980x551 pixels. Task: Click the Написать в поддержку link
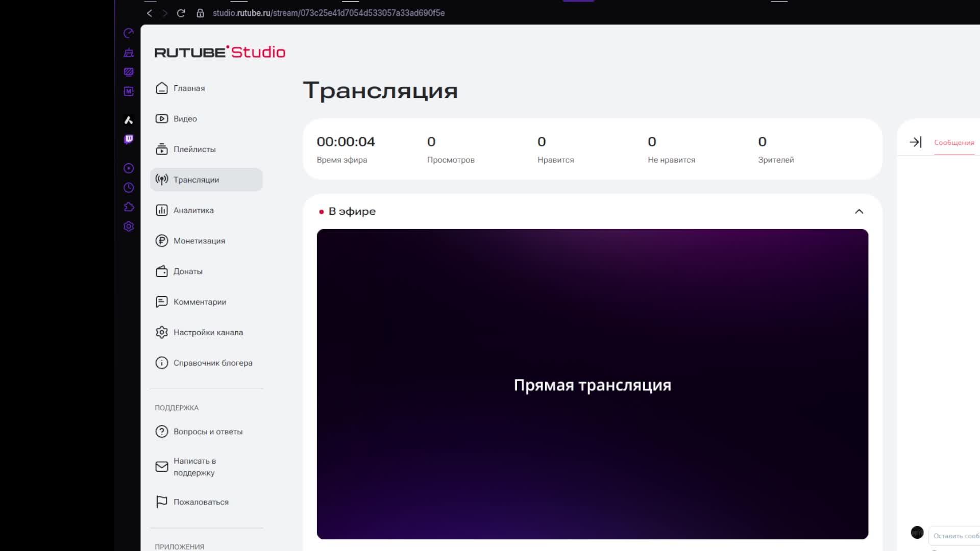click(194, 467)
